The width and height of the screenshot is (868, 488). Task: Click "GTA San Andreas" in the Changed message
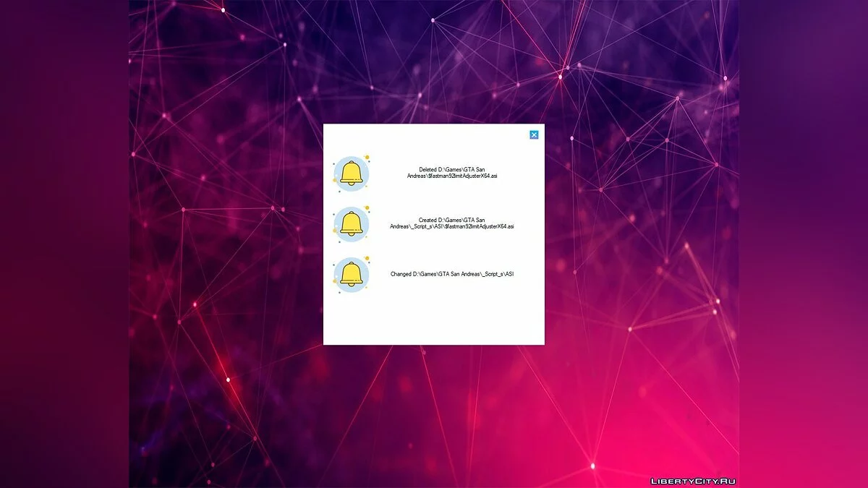click(458, 274)
